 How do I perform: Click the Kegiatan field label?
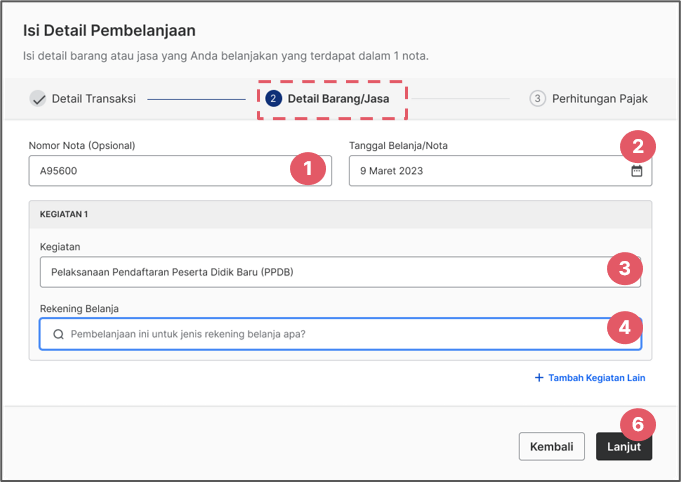[60, 247]
